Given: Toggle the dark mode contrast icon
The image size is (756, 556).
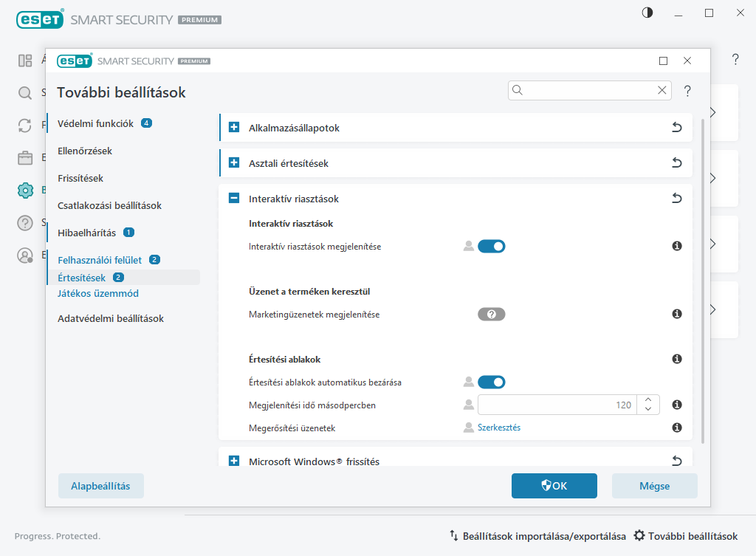Looking at the screenshot, I should pos(647,13).
